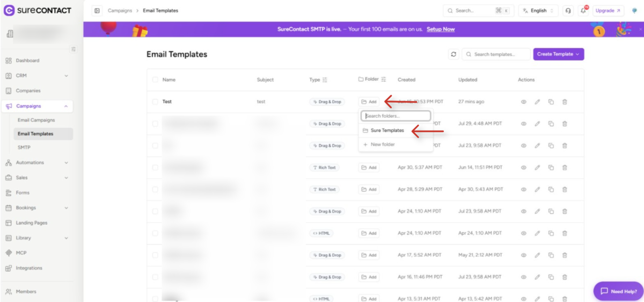Preview the template created Apr 30, 5:37 AM
The width and height of the screenshot is (644, 302).
(x=523, y=168)
